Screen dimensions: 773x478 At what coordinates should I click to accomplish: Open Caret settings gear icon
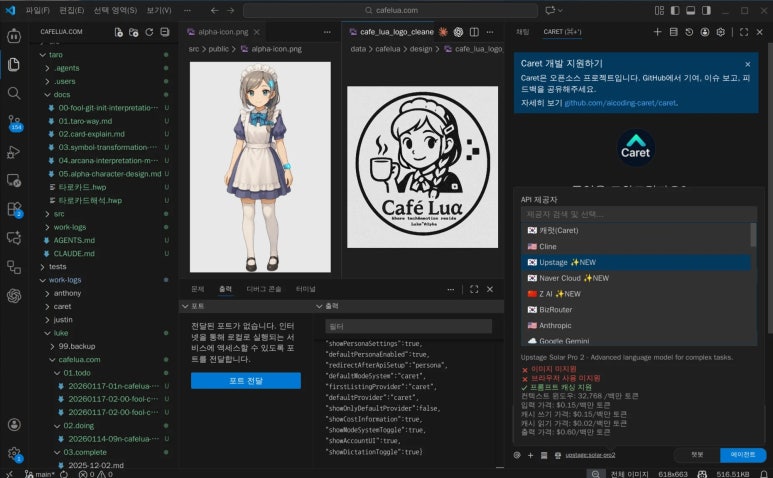coord(721,32)
